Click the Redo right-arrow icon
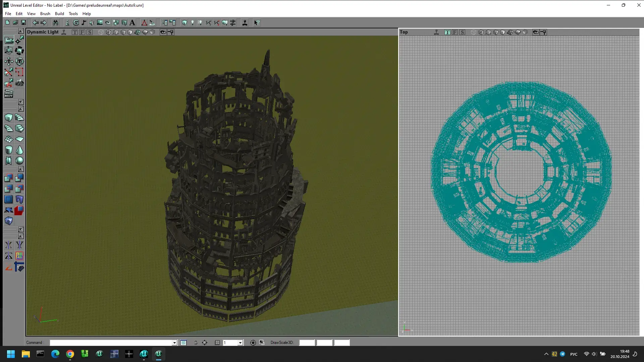This screenshot has width=644, height=362. coord(44,22)
